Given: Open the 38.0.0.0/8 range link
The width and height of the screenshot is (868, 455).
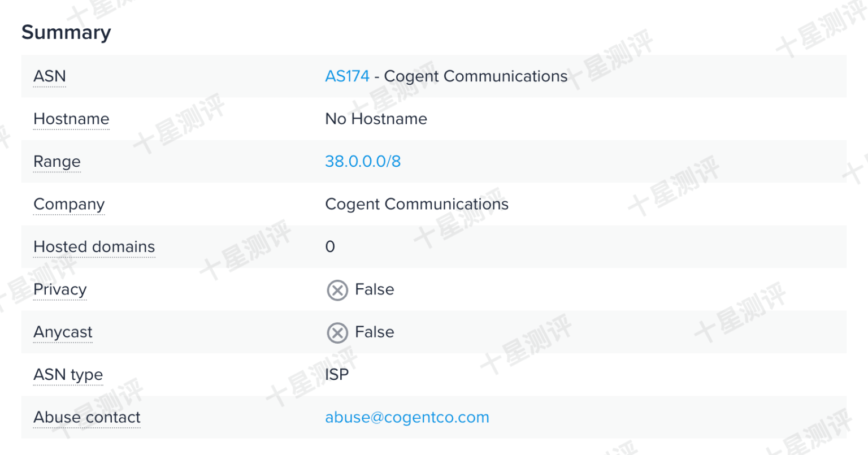Looking at the screenshot, I should pyautogui.click(x=363, y=162).
